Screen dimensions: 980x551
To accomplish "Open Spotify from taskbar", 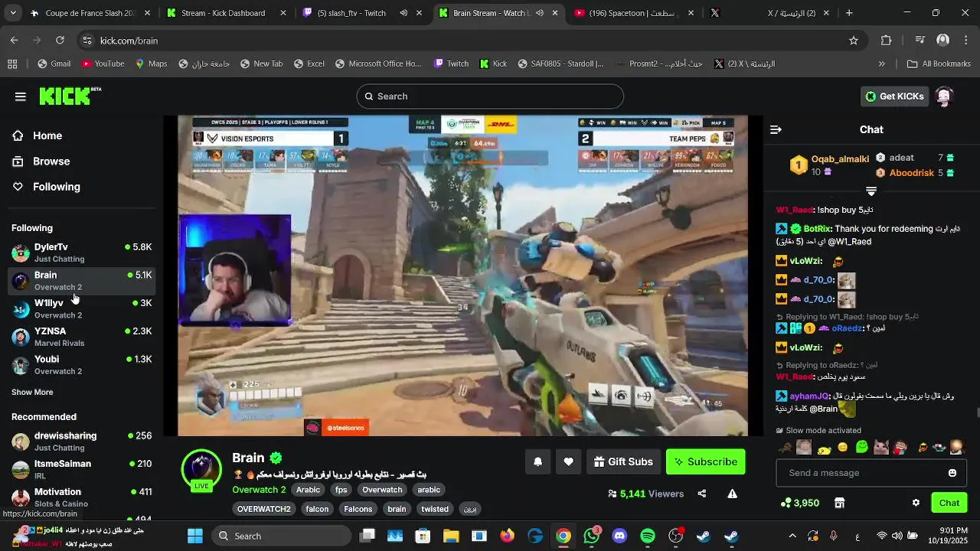I will [648, 536].
